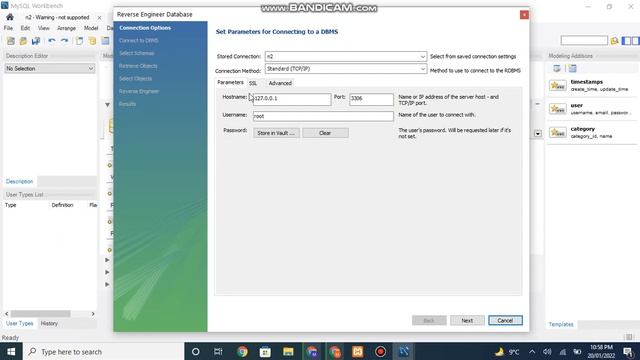640x360 pixels.
Task: Open the templates dropdown arrow in main window
Action: (538, 133)
